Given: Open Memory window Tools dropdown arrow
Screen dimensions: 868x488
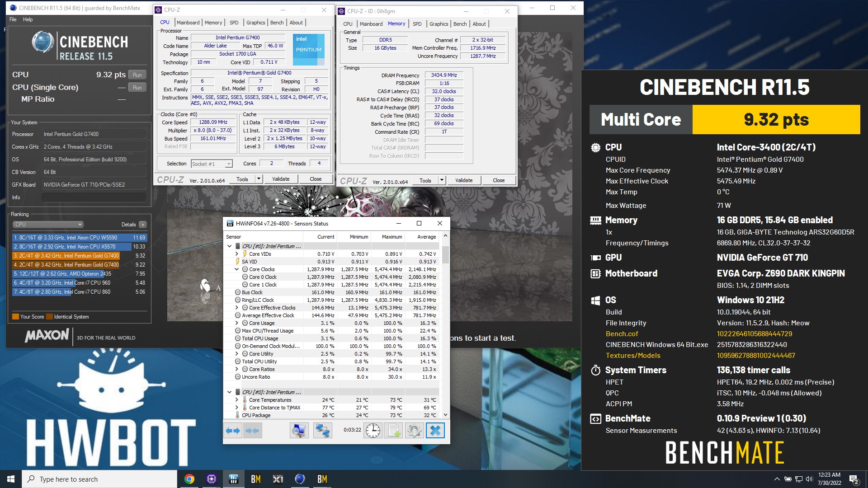Looking at the screenshot, I should click(442, 180).
